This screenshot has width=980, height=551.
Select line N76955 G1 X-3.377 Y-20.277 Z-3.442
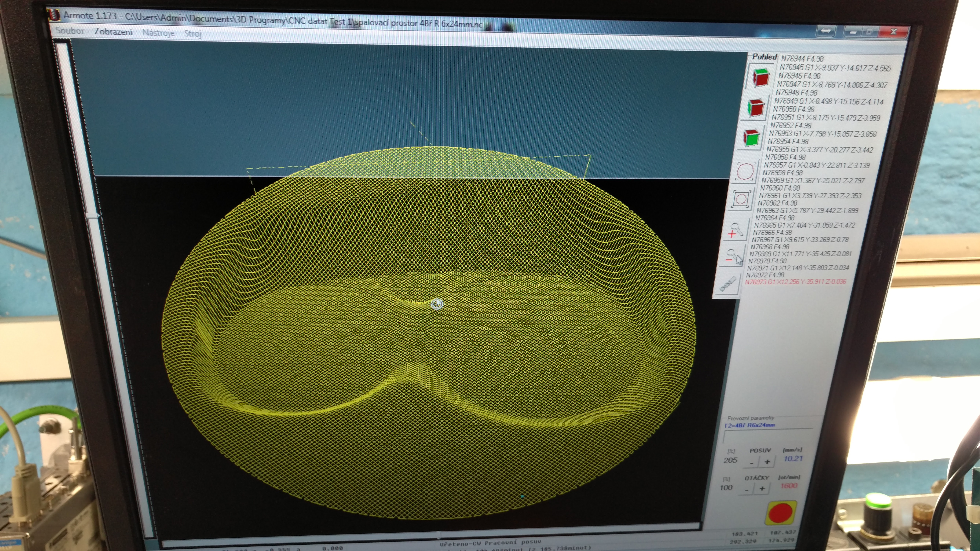pos(820,149)
